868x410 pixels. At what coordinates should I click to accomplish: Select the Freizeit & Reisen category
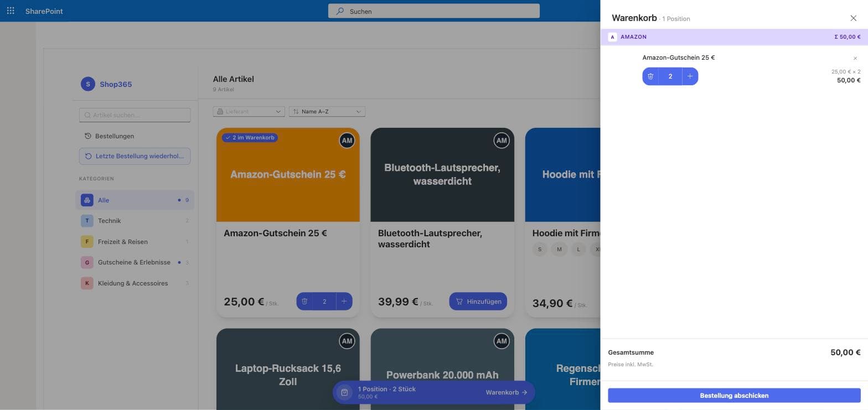click(x=135, y=242)
